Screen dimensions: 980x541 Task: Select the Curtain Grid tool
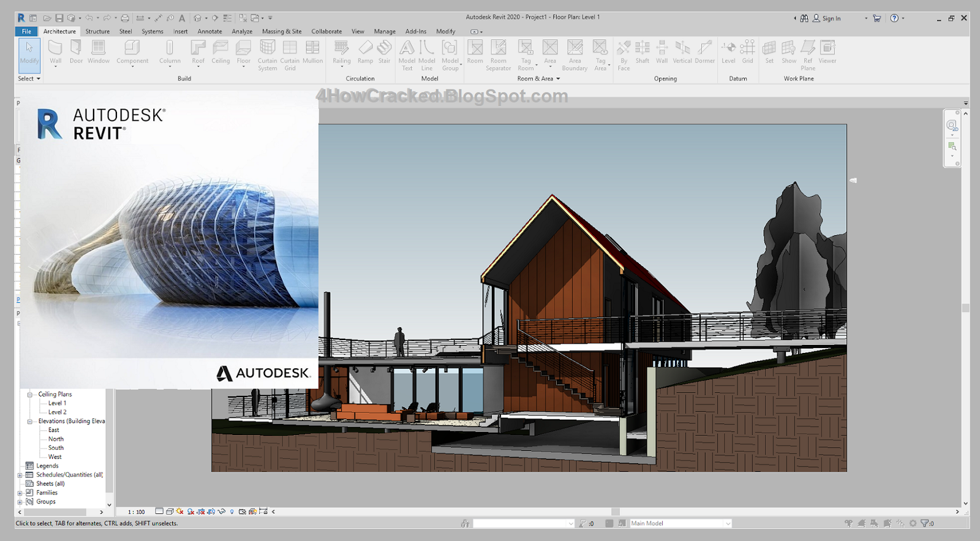(290, 55)
